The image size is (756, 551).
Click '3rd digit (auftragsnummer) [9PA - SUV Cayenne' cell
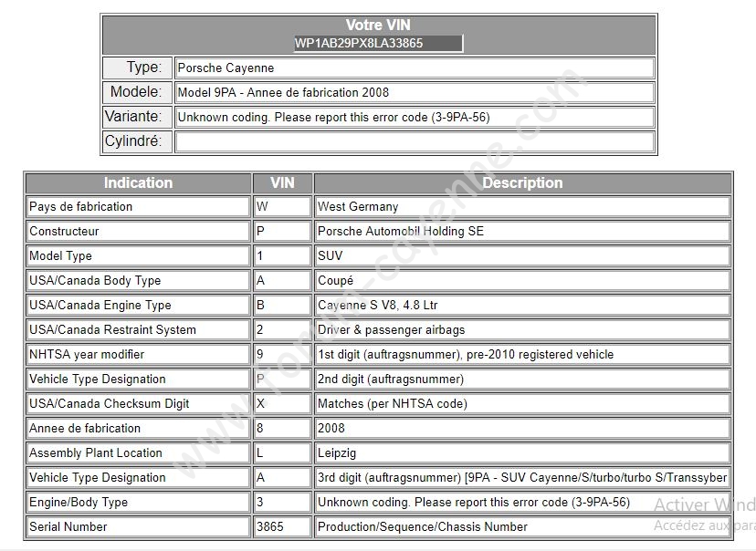522,477
